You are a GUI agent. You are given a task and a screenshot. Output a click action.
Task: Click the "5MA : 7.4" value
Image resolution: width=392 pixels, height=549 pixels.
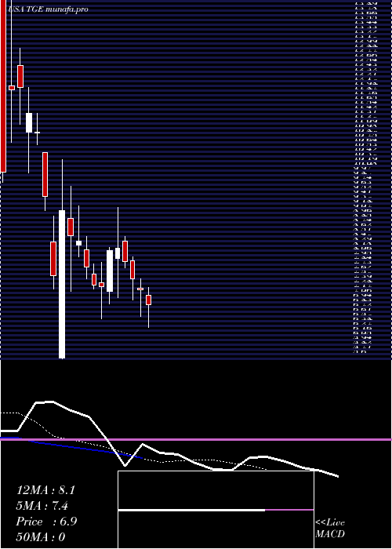42,506
